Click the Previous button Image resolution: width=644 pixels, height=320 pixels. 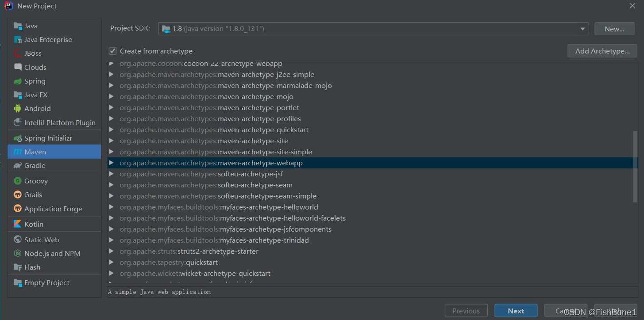pos(466,311)
